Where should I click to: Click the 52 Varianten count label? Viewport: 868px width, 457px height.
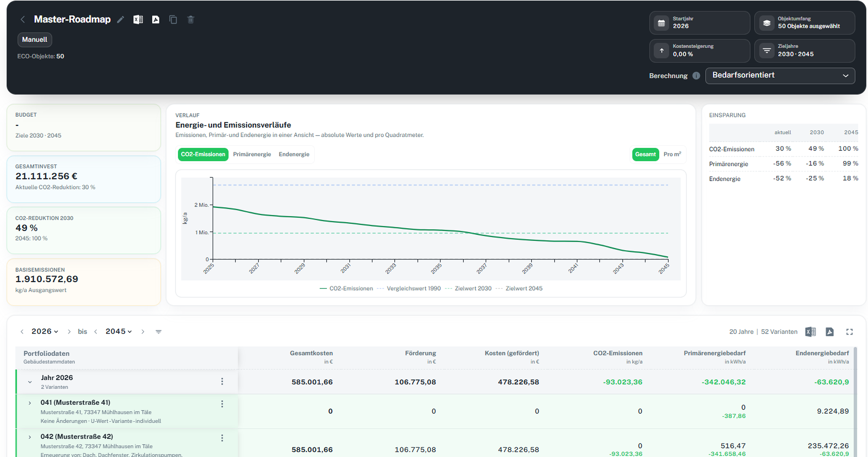pos(779,332)
